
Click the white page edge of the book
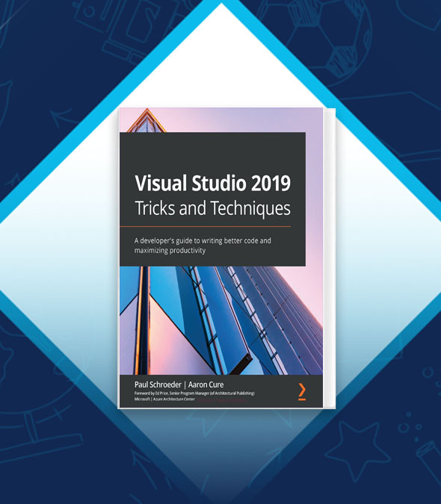click(329, 258)
